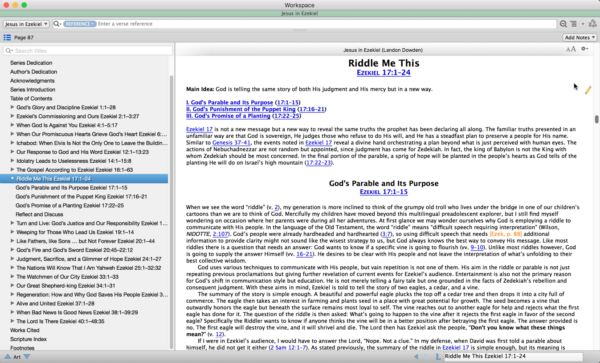Select God's Promise of a Planting subsection
Viewport: 600px width, 363px height.
point(70,205)
